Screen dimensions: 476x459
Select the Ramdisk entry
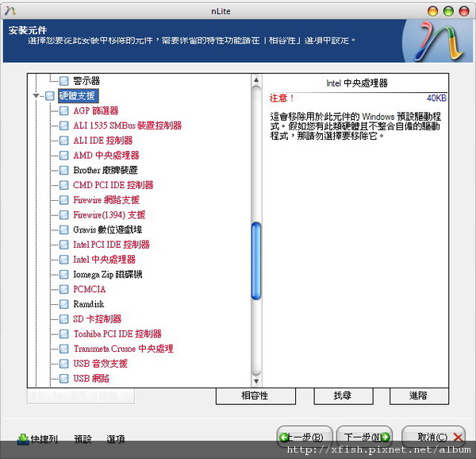coord(88,304)
